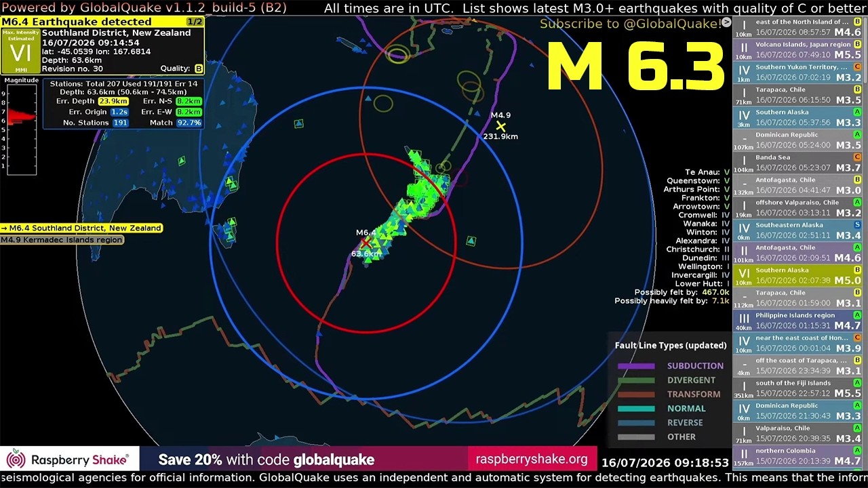This screenshot has width=868, height=488.
Task: Click Possibly felt by 467.0k value
Action: (715, 292)
